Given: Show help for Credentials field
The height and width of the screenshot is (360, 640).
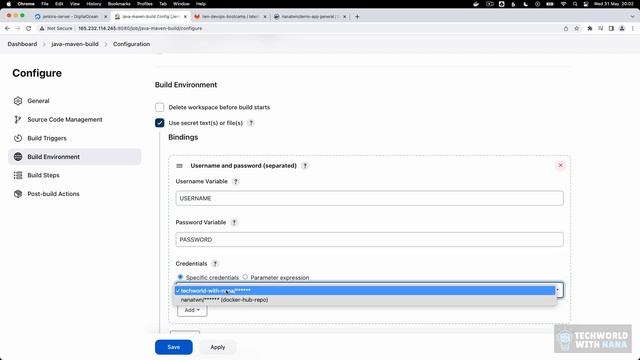Looking at the screenshot, I should tap(215, 264).
